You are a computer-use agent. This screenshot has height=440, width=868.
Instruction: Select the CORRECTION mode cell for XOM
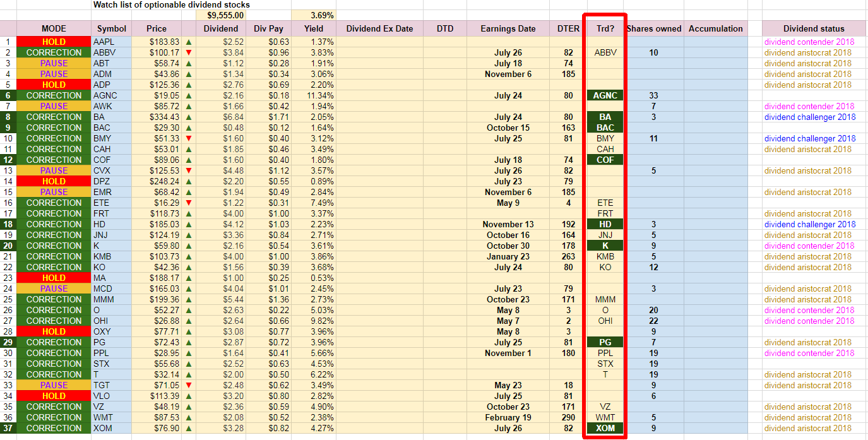54,428
